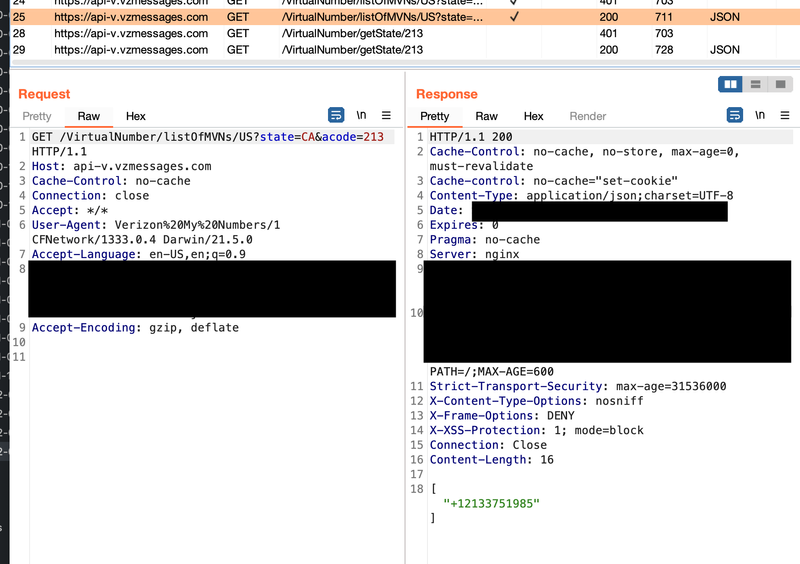The image size is (800, 564).
Task: Click checkmark in highlighted row 25
Action: point(514,17)
